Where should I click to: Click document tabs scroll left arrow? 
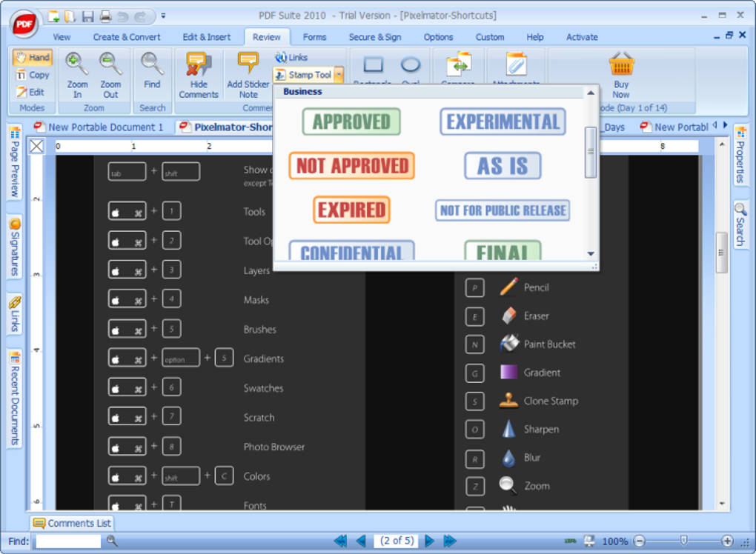[x=715, y=124]
